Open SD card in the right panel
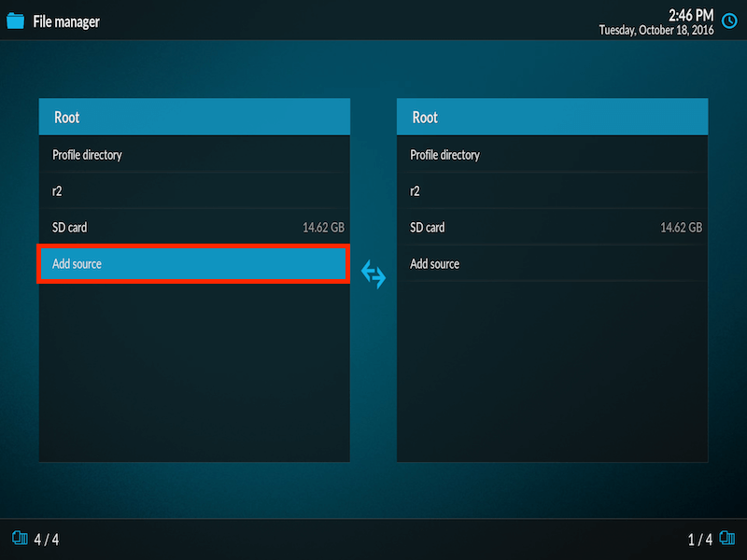This screenshot has width=747, height=560. (552, 227)
